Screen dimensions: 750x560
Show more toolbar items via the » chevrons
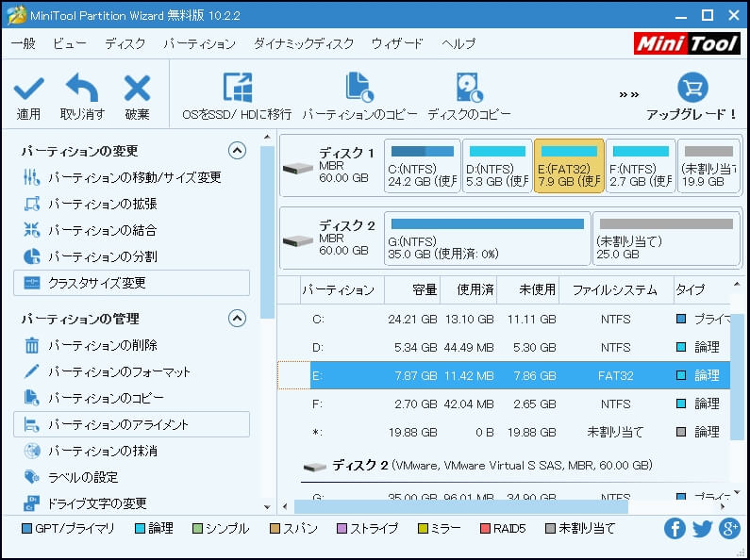629,94
